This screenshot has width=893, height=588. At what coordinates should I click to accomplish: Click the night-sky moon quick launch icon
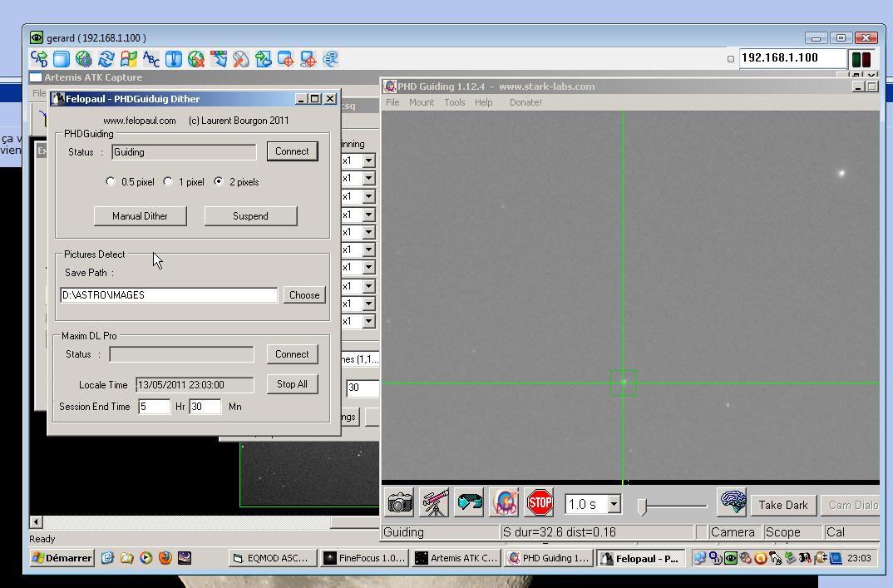(x=185, y=558)
